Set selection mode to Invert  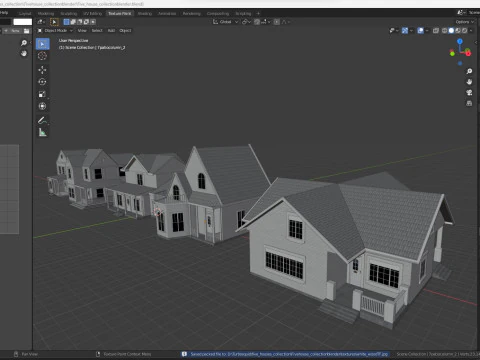86,22
